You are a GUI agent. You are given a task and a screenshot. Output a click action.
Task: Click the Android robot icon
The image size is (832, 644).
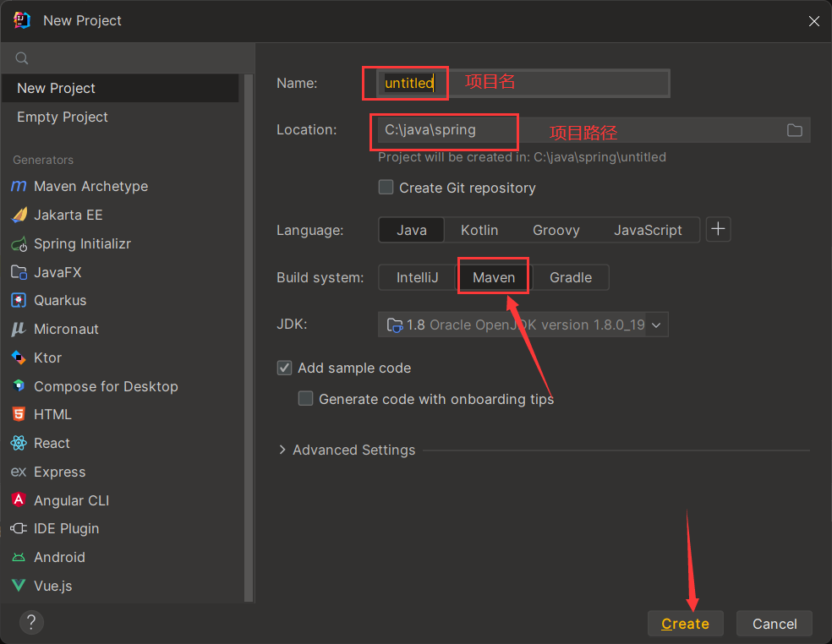point(19,557)
